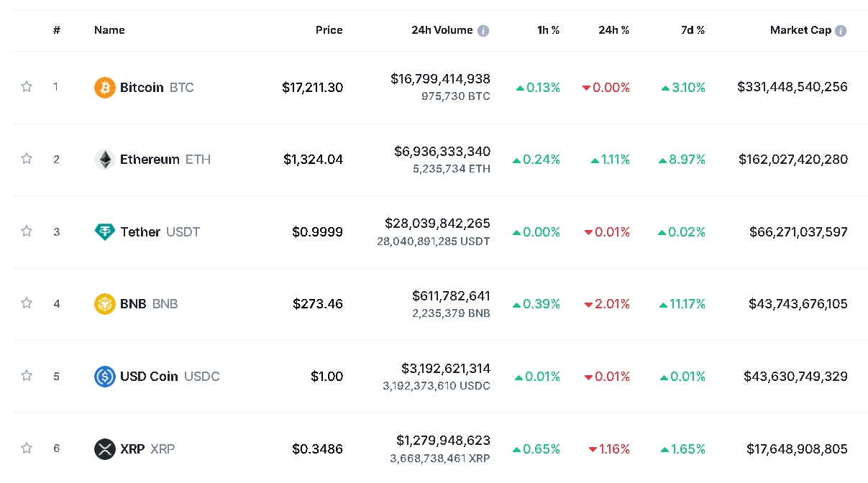Click Ethereum 24h change 1.11%
The image size is (868, 483).
[x=611, y=160]
